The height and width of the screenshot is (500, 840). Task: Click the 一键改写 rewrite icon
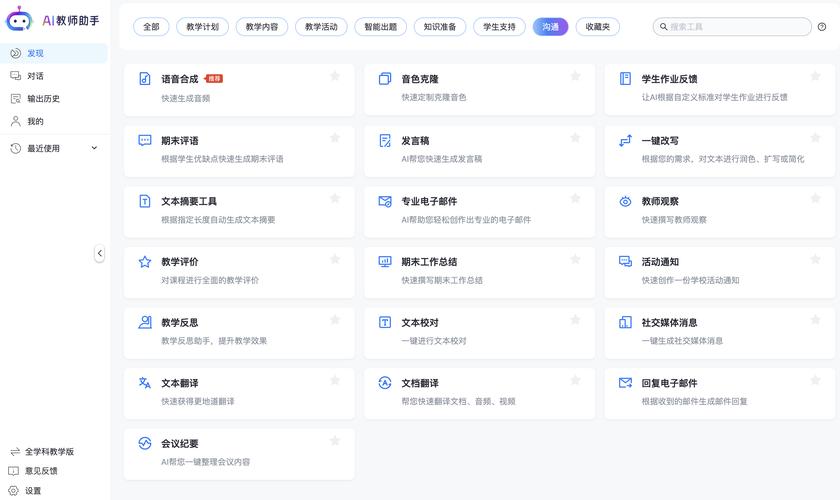pyautogui.click(x=625, y=140)
